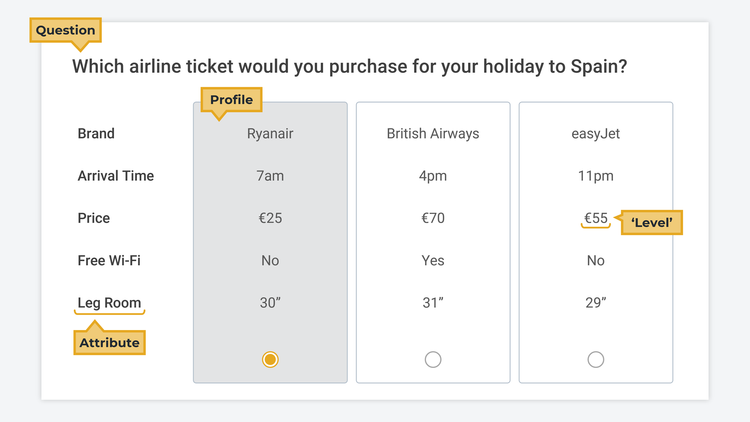
Task: Click the easyJet brand name
Action: coord(596,133)
